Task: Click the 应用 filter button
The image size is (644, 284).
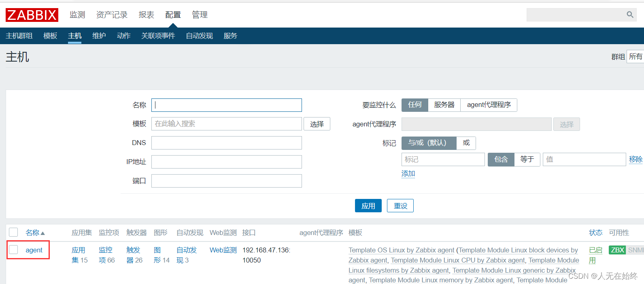Action: (x=368, y=206)
